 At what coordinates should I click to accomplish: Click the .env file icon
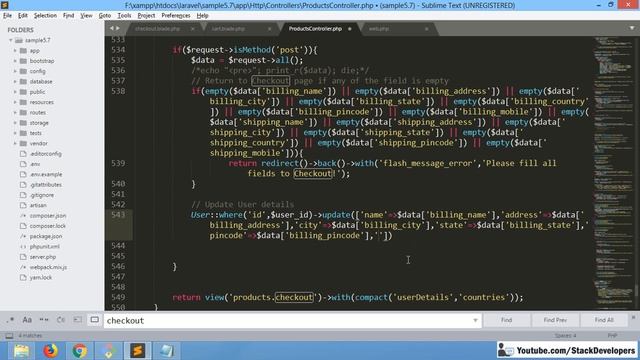point(23,164)
